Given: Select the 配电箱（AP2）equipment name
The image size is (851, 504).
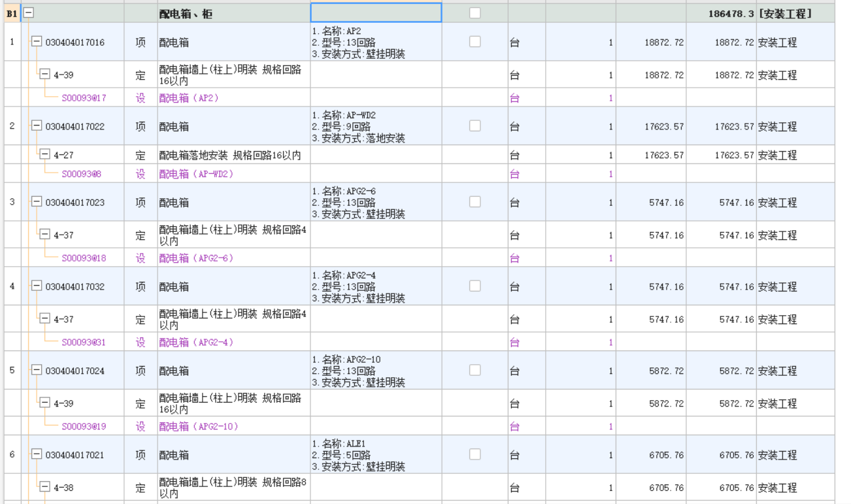Looking at the screenshot, I should click(189, 98).
